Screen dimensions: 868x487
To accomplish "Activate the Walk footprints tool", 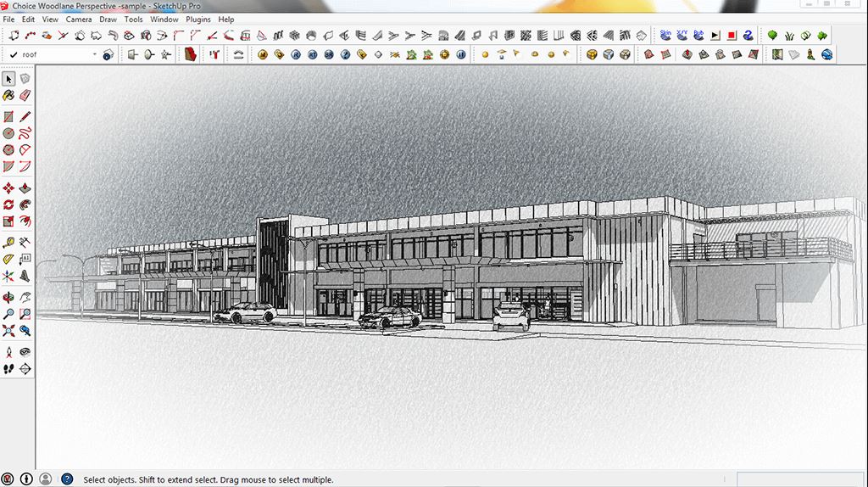I will click(8, 369).
